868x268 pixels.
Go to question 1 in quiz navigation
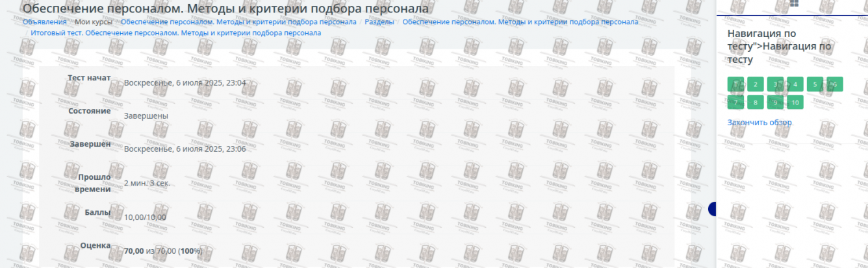(x=735, y=84)
